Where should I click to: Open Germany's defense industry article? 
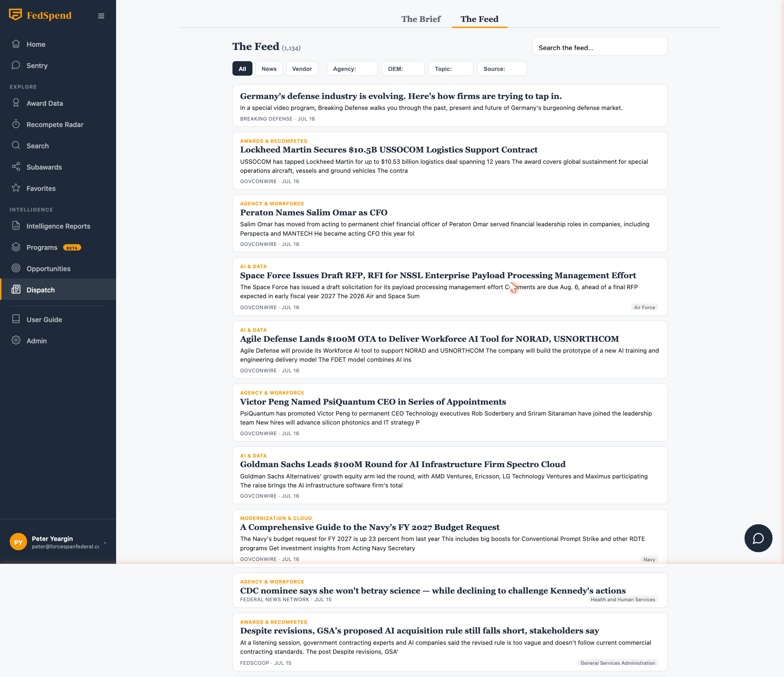point(401,96)
